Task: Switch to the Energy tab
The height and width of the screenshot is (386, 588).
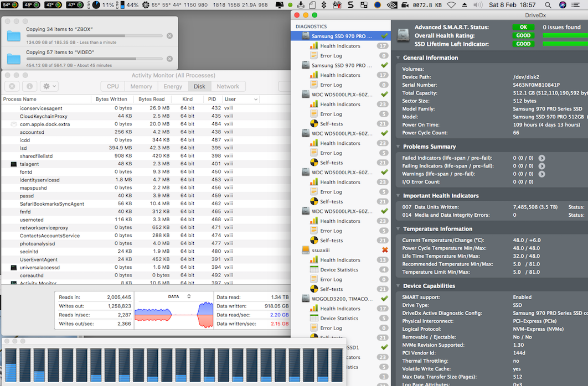Action: (x=173, y=86)
